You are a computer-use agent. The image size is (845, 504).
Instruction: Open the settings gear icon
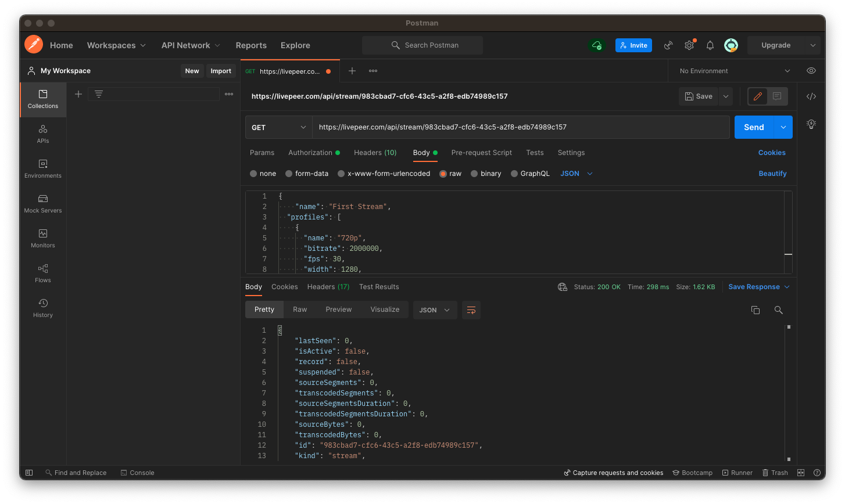coord(689,45)
